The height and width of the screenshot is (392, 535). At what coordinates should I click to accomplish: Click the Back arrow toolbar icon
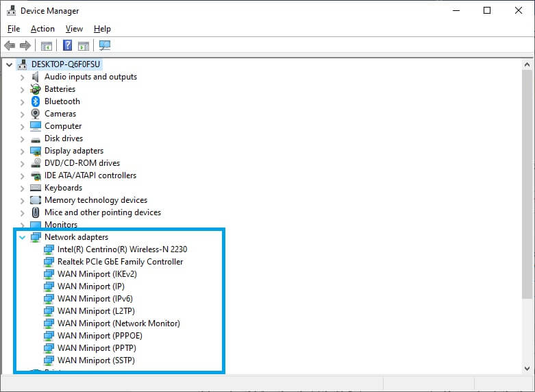pos(10,45)
